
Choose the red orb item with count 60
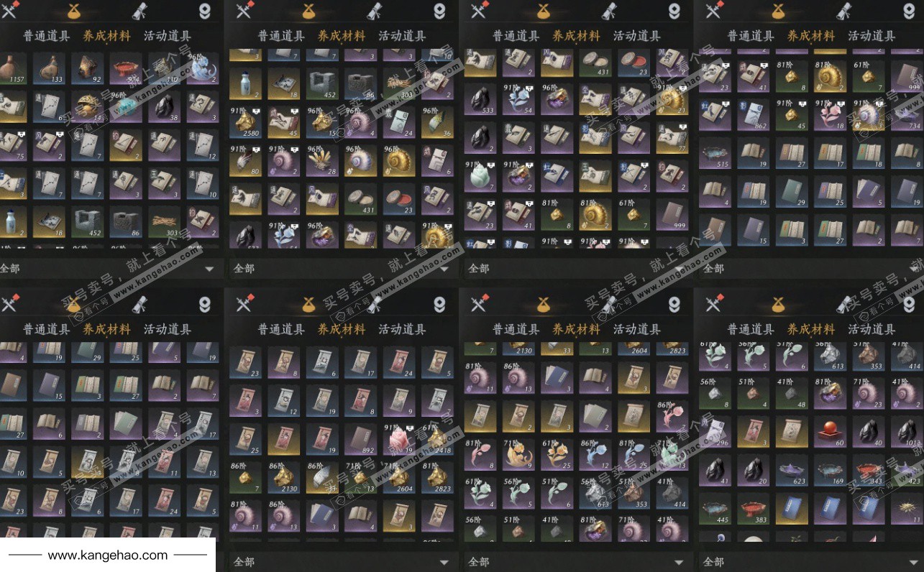click(x=831, y=431)
